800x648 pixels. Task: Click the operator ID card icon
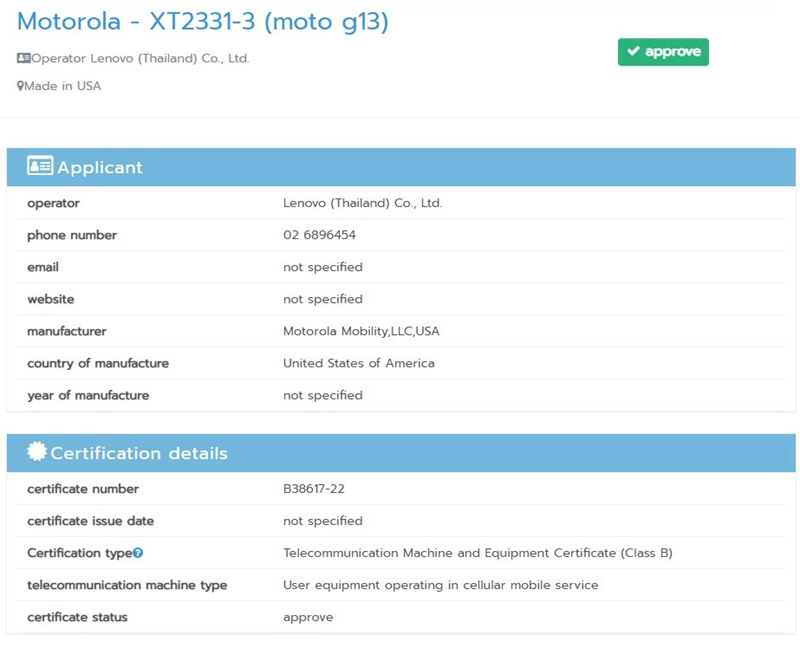click(x=23, y=58)
